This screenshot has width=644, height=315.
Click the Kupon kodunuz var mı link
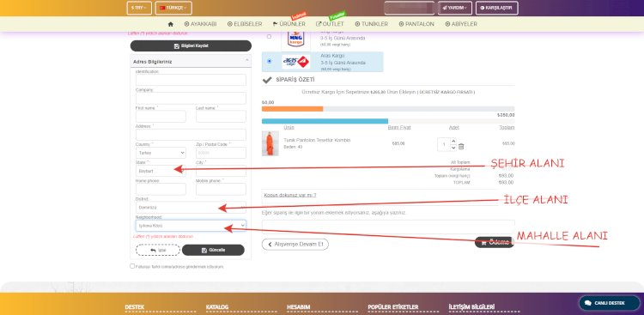(290, 195)
